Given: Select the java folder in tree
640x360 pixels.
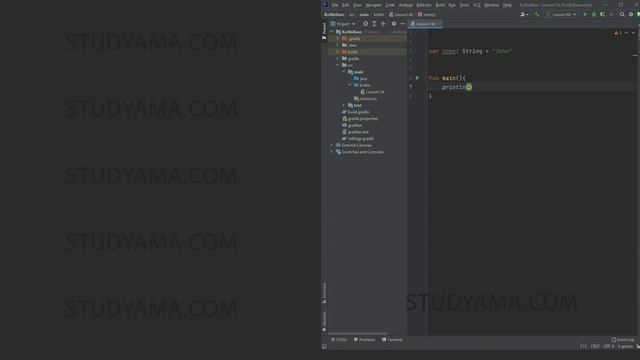Looking at the screenshot, I should pyautogui.click(x=360, y=78).
